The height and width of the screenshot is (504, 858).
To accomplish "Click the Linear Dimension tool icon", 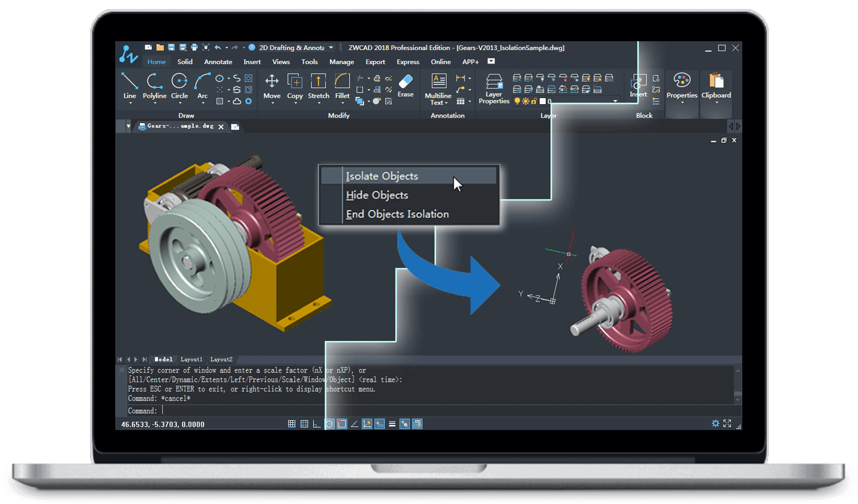I will click(461, 78).
